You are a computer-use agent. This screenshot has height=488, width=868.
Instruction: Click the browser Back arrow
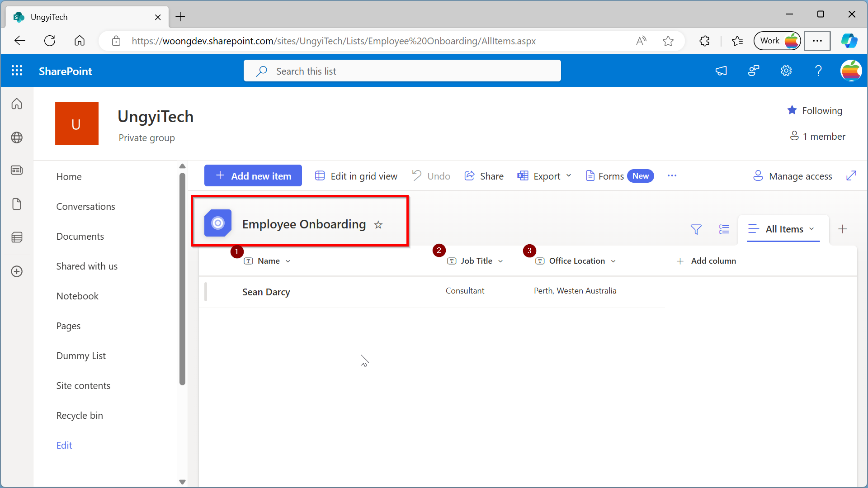pyautogui.click(x=20, y=41)
